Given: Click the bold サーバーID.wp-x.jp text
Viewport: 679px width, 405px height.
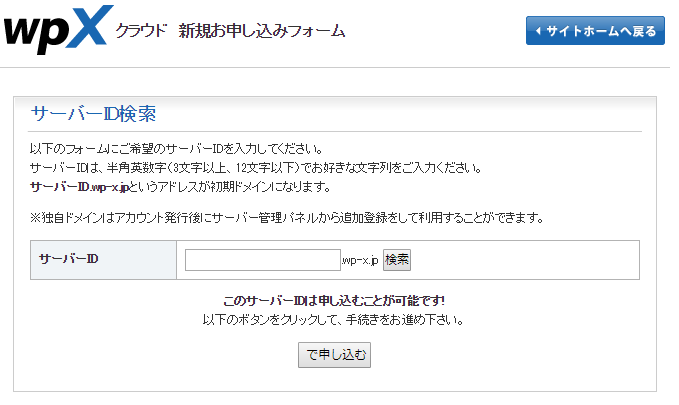Looking at the screenshot, I should pyautogui.click(x=79, y=187).
